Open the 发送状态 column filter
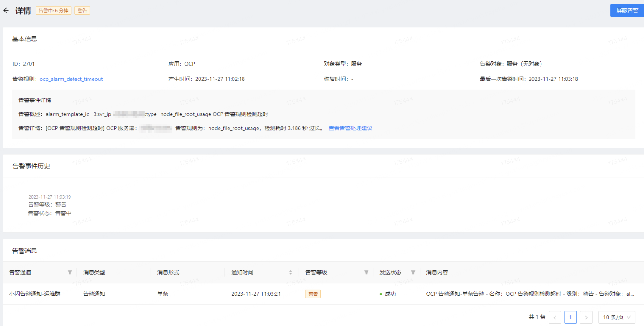This screenshot has width=644, height=326. (x=413, y=272)
